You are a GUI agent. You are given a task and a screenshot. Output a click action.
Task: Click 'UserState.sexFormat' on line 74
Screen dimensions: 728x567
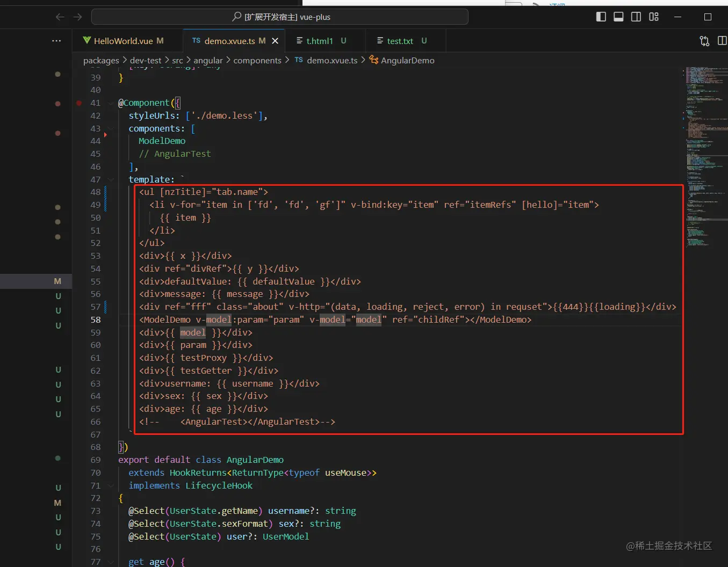pos(219,524)
